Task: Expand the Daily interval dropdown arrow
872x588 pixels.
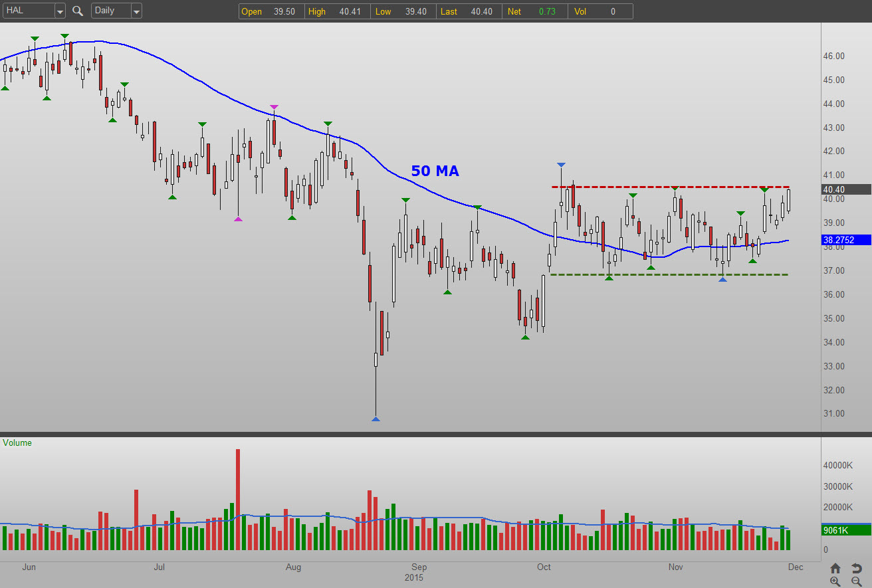Action: tap(136, 11)
